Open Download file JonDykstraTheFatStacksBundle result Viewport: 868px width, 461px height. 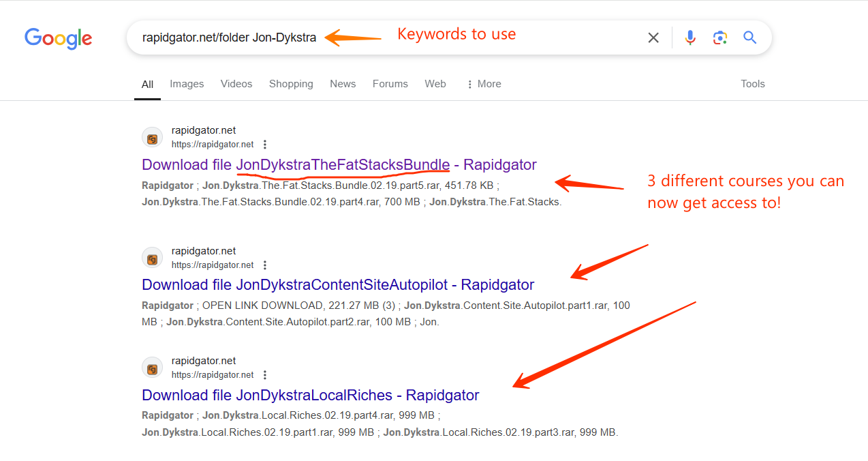click(x=339, y=164)
